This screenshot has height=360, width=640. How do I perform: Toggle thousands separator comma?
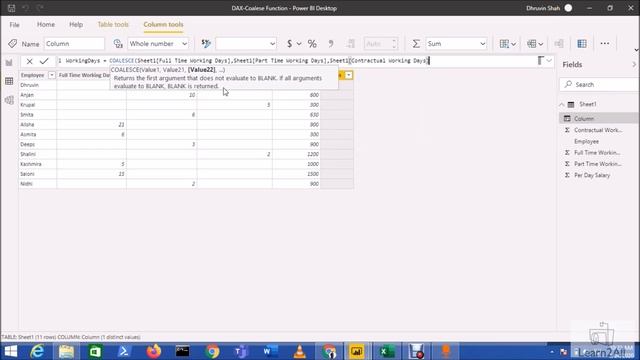tap(331, 44)
